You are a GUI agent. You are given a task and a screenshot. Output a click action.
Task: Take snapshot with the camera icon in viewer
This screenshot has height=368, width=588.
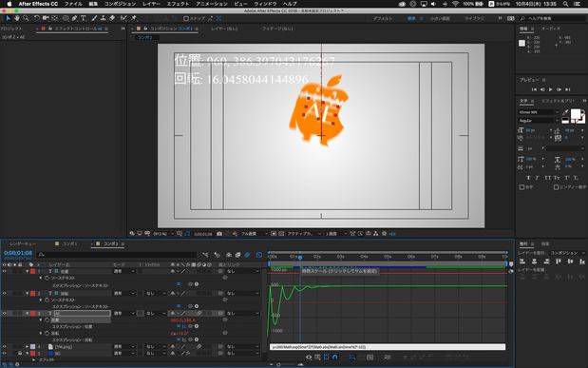[219, 234]
